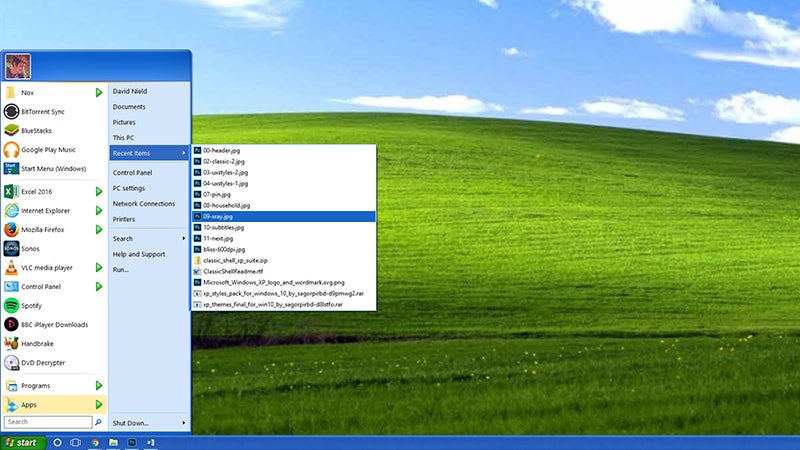The image size is (800, 450).
Task: Launch the Handbrake program icon
Action: (x=12, y=343)
